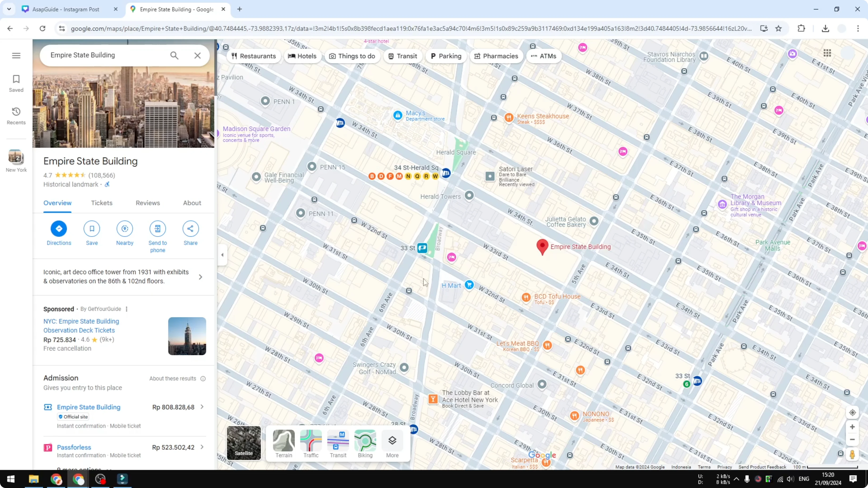Filter map by ATMs
Viewport: 868px width, 488px height.
tap(543, 56)
